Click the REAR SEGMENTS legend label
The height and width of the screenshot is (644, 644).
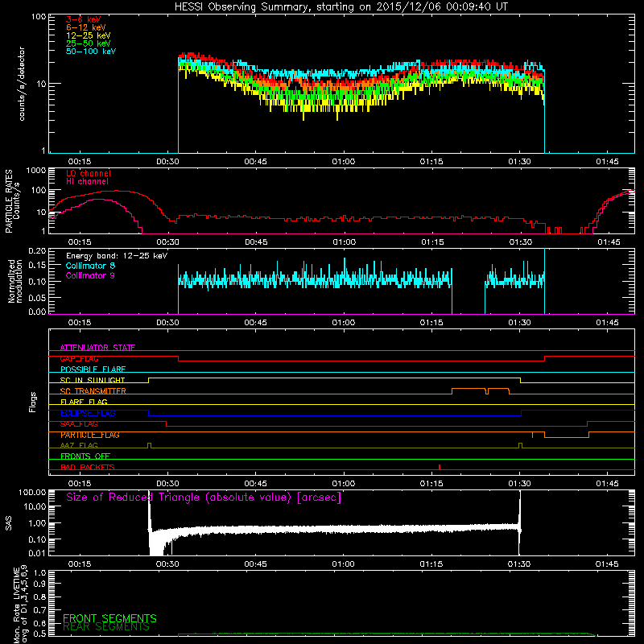106,627
